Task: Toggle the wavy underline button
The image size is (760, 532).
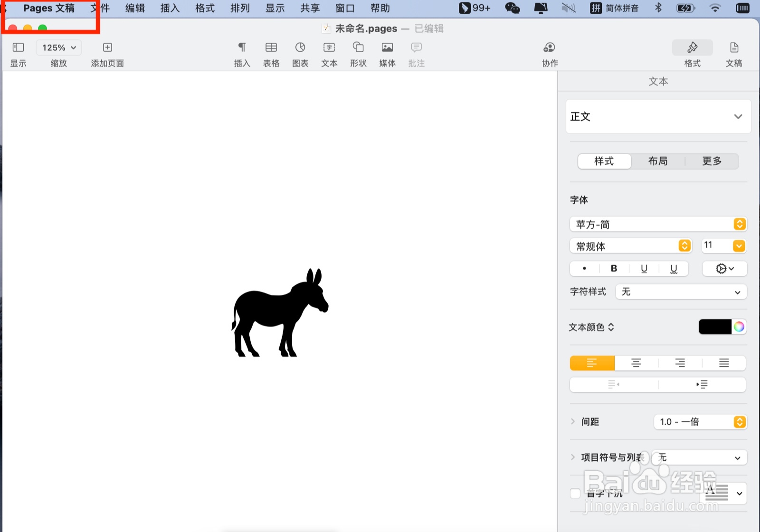Action: [674, 269]
